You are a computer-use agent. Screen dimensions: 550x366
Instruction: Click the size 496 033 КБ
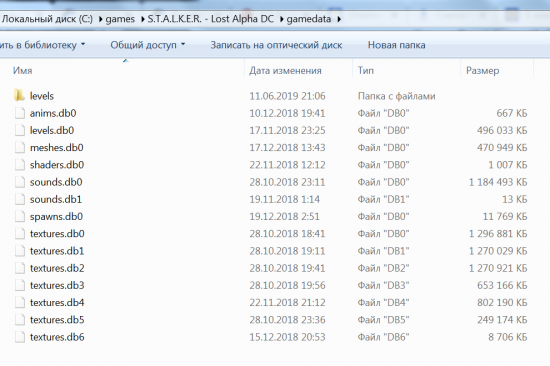point(502,130)
